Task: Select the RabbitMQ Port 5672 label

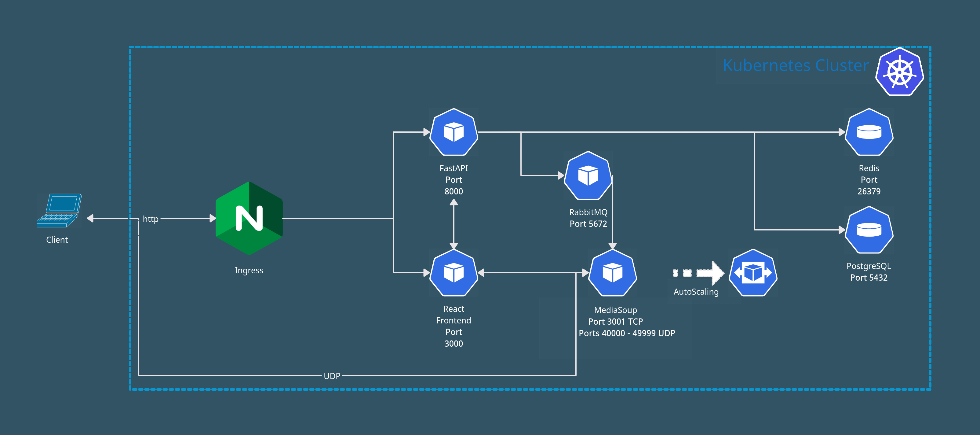Action: click(x=588, y=218)
